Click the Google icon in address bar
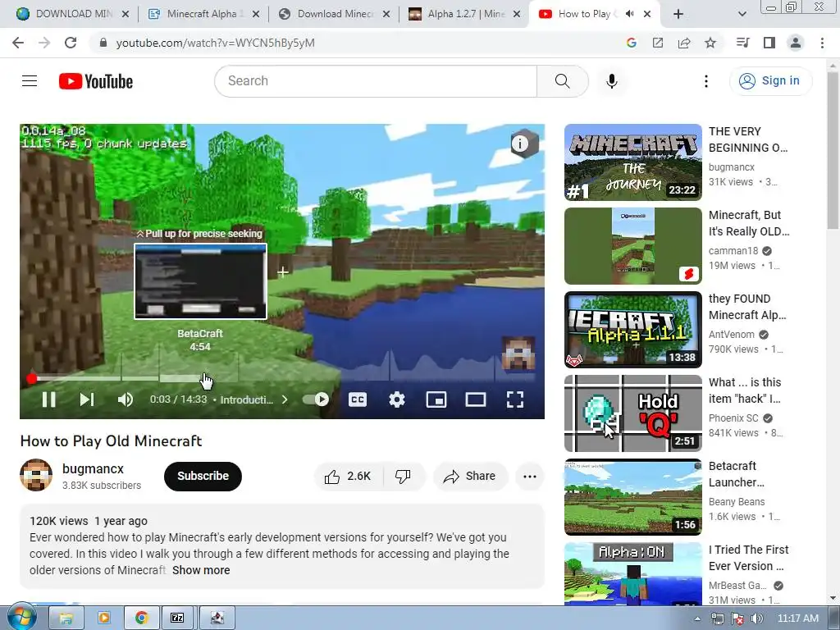The image size is (840, 630). click(x=632, y=43)
